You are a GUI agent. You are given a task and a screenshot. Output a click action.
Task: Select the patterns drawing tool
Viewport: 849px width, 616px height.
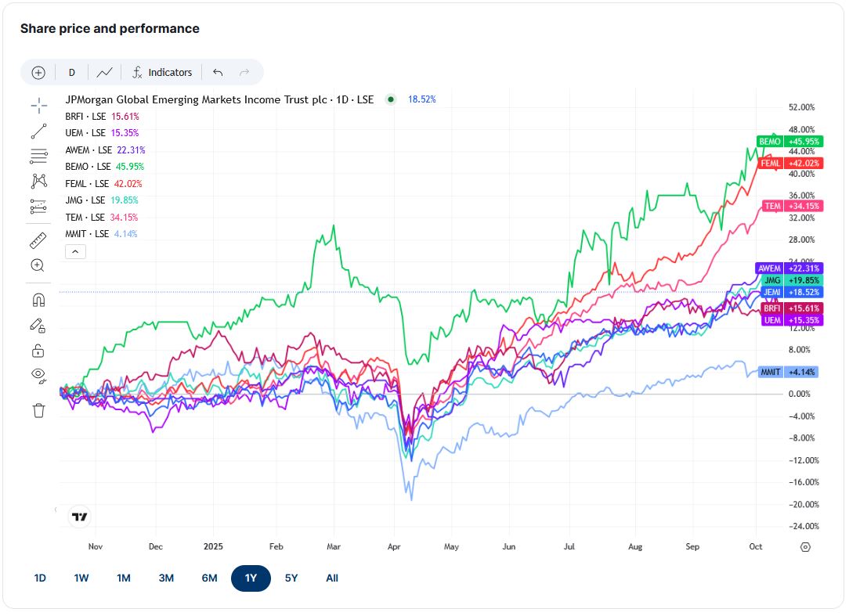(x=38, y=181)
